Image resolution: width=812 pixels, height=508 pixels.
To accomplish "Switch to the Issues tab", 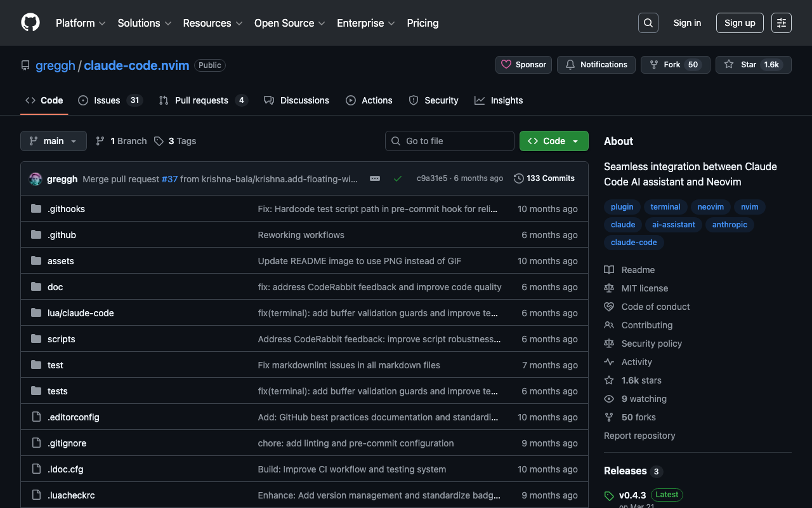I will tap(107, 100).
